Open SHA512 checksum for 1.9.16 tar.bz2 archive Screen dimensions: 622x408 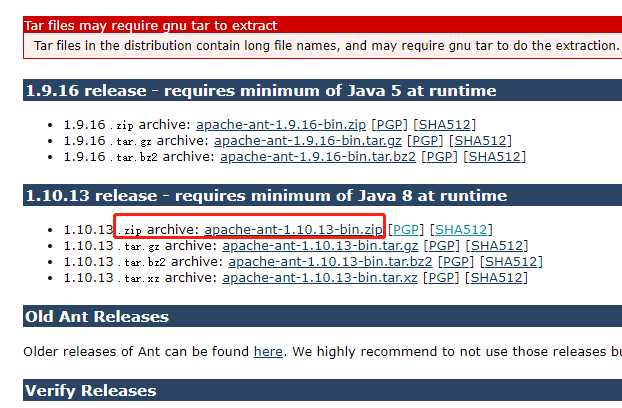pyautogui.click(x=495, y=157)
